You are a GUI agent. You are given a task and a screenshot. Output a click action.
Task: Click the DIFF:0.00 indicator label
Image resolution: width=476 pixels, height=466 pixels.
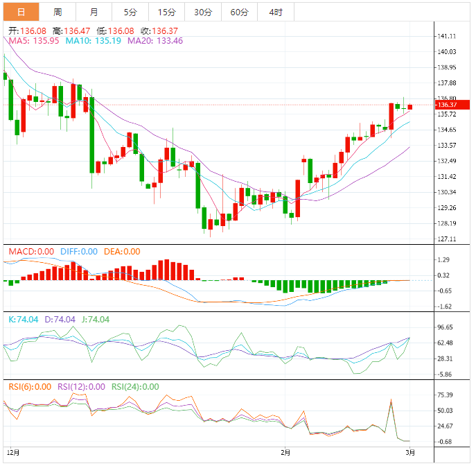click(x=79, y=252)
